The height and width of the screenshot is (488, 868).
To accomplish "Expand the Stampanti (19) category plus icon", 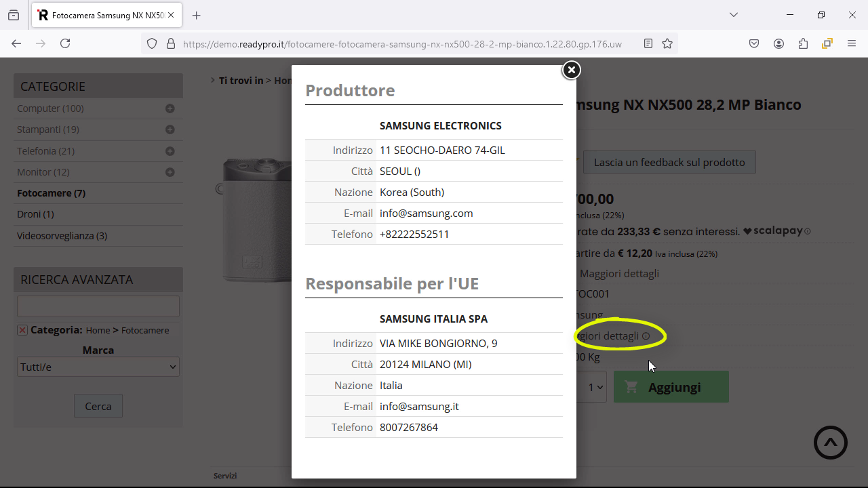I will [x=170, y=129].
